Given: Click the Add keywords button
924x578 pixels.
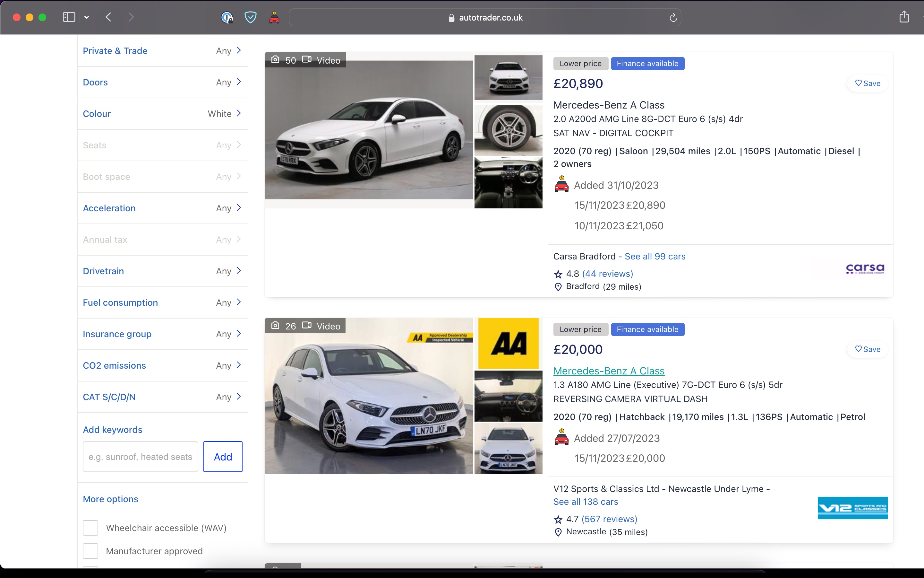Looking at the screenshot, I should 223,457.
